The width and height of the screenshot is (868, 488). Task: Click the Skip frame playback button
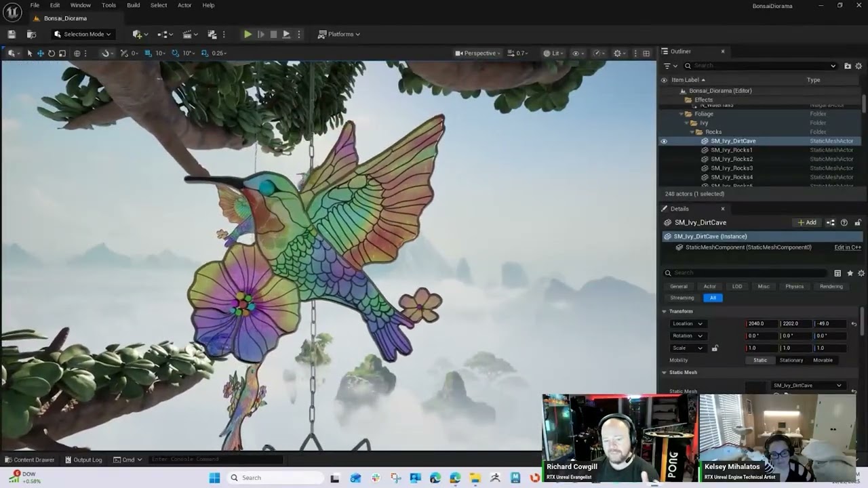point(260,34)
